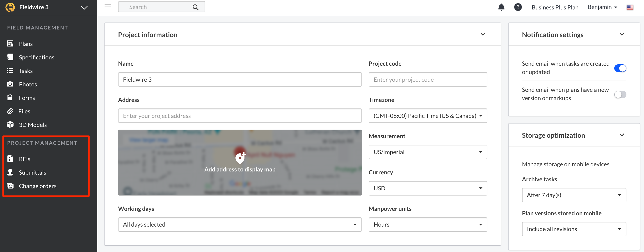Collapse the Notification settings panel

[x=622, y=34]
